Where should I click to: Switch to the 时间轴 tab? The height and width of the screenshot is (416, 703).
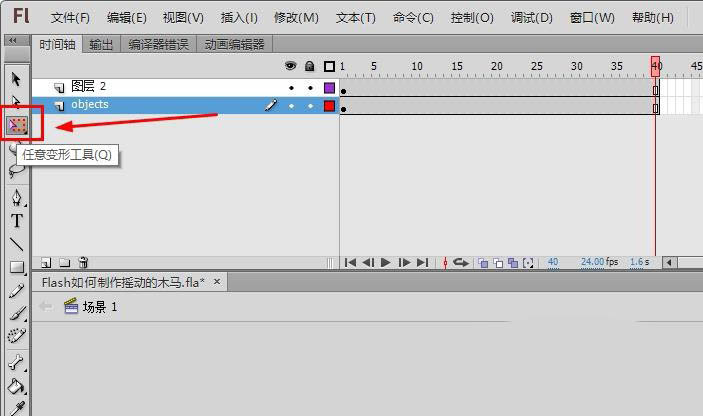coord(57,44)
